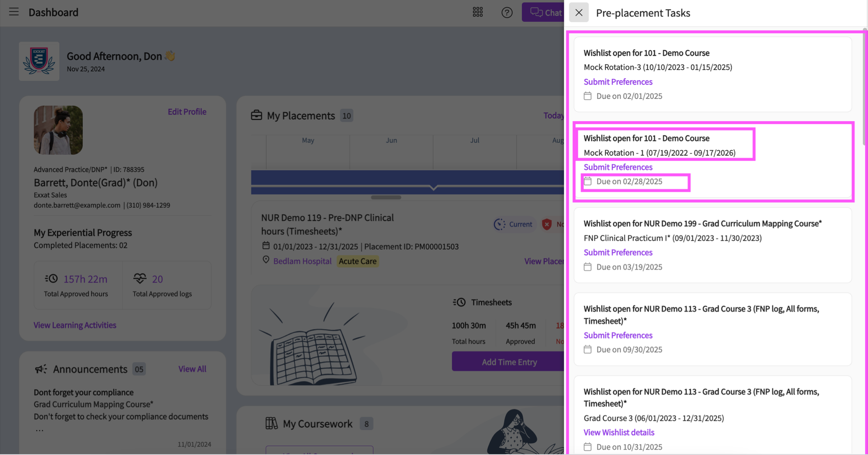Viewport: 868px width, 455px height.
Task: Click the placements timeline horizontal scrollbar
Action: tap(386, 198)
